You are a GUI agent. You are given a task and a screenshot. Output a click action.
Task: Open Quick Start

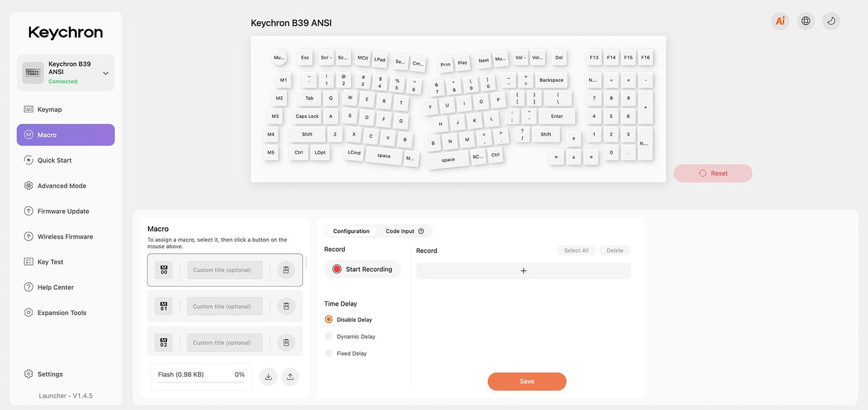(x=66, y=160)
